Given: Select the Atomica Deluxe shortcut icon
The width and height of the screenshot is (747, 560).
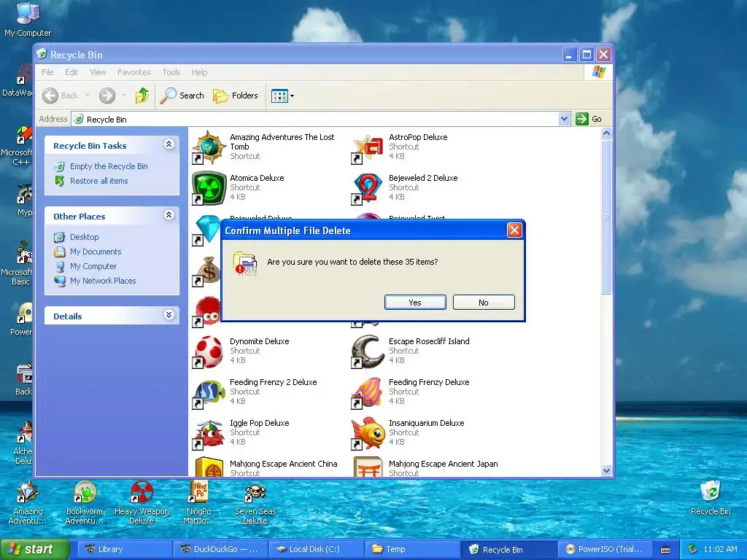Looking at the screenshot, I should point(209,187).
